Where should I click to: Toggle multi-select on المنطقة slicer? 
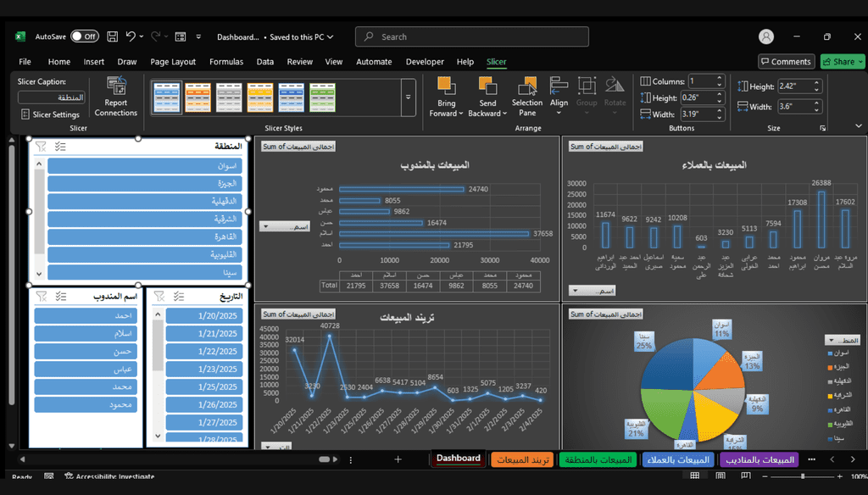pos(60,146)
